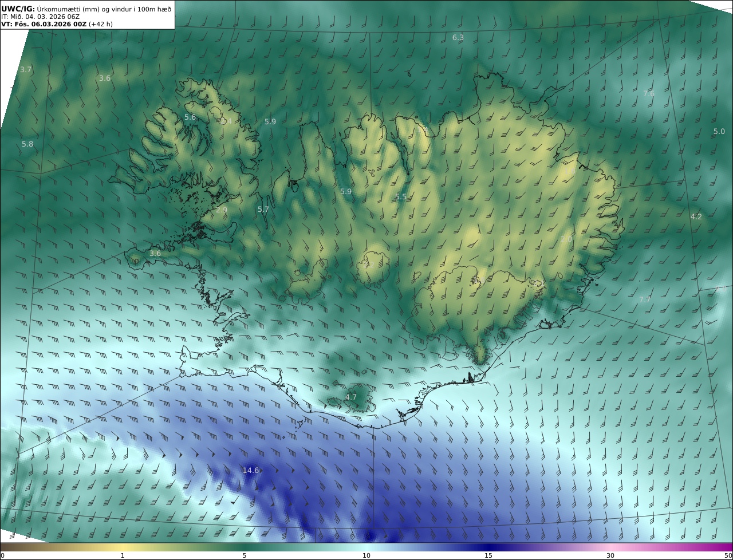The image size is (733, 560).
Task: Click the colorbar tick label 0
Action: (x=2, y=555)
